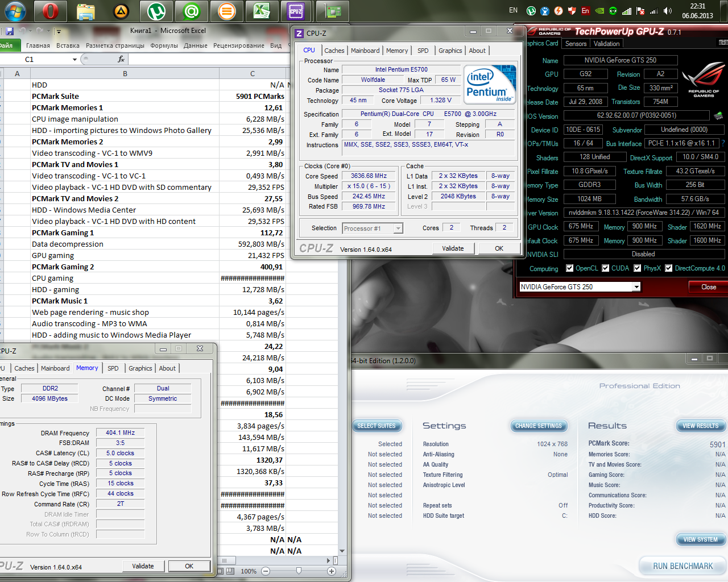Viewport: 728px width, 582px height.
Task: Switch Excel to page break preview
Action: click(230, 571)
